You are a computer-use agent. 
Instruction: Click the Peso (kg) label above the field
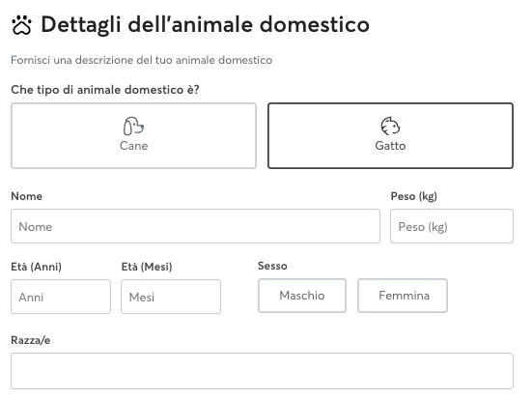[x=414, y=197]
